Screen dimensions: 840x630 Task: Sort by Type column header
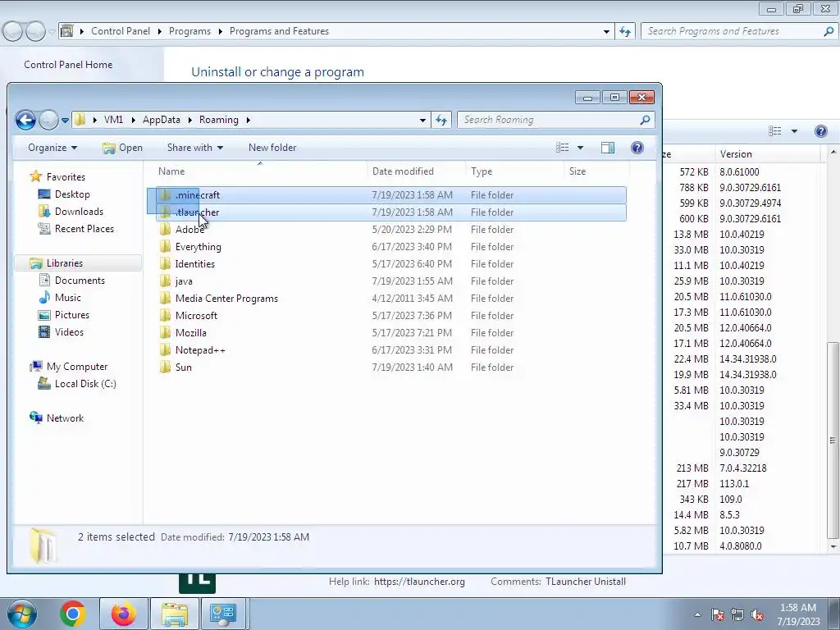point(515,171)
